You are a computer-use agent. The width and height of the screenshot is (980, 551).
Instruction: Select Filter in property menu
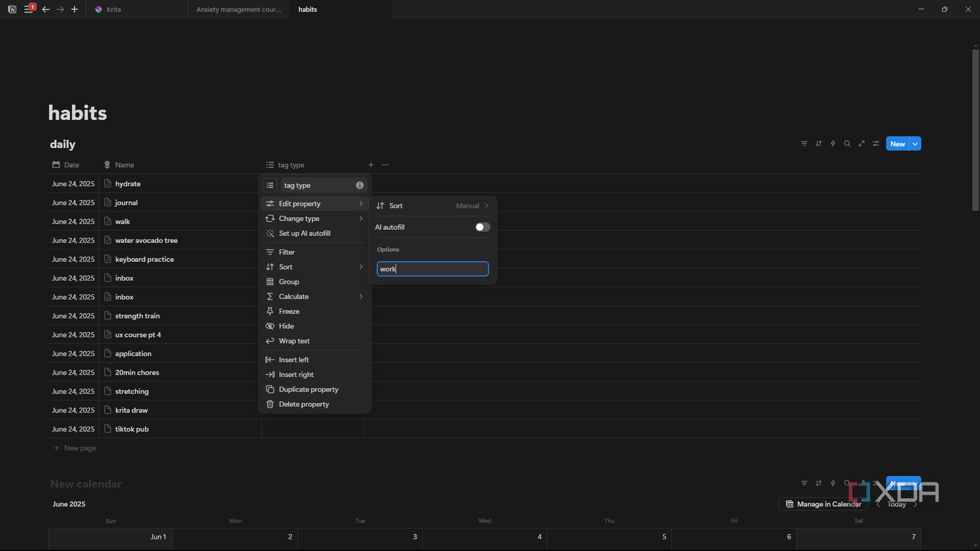[315, 252]
